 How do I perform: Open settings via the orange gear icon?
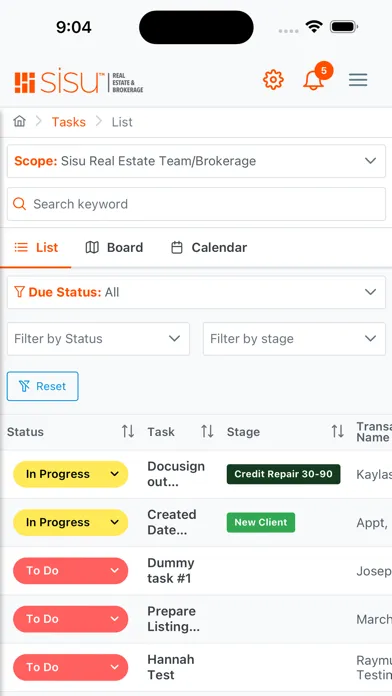click(x=273, y=80)
